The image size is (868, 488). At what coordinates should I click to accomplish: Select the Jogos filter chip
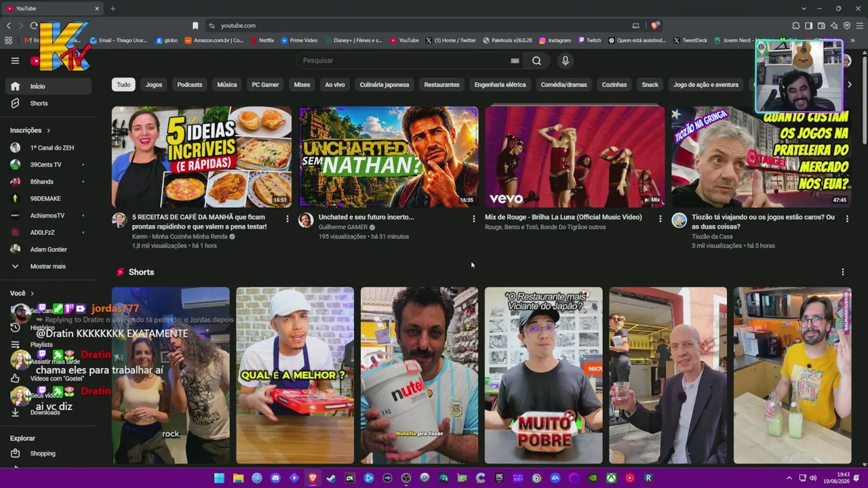(x=154, y=85)
